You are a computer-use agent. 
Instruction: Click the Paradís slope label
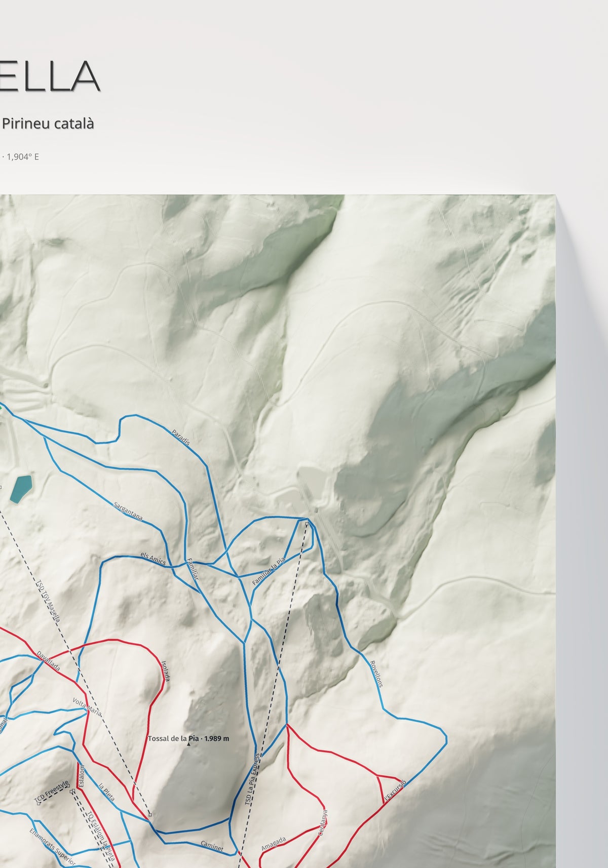[181, 438]
